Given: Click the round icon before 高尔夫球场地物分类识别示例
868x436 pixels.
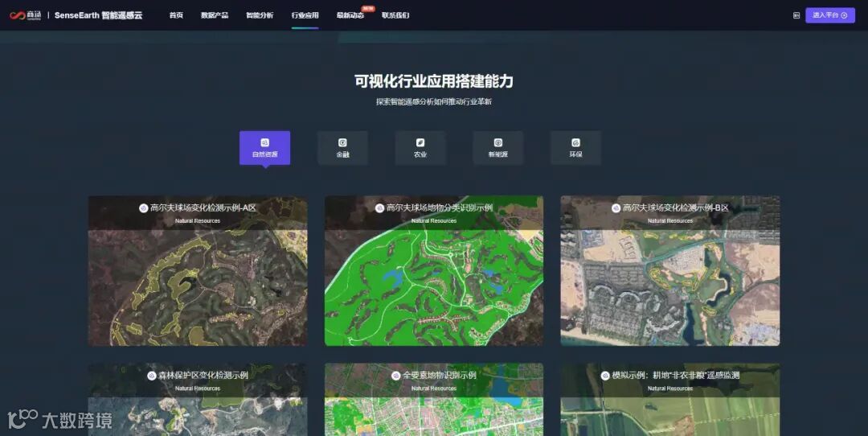Looking at the screenshot, I should (x=379, y=208).
